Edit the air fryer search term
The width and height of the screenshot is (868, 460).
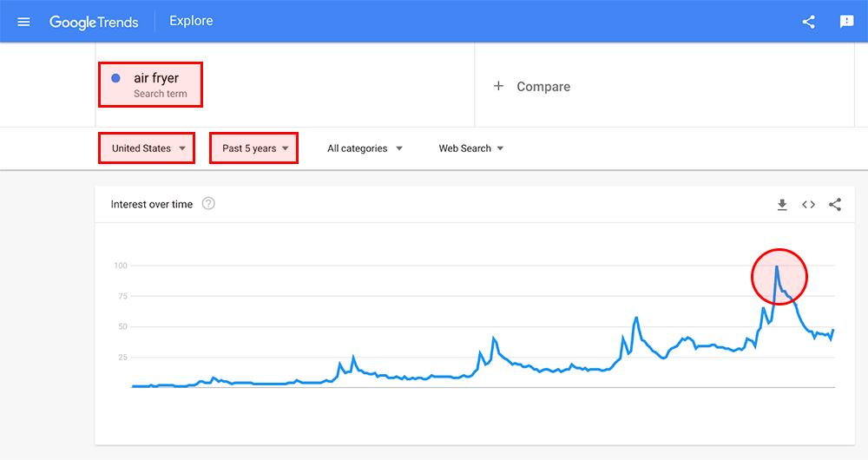(x=156, y=78)
